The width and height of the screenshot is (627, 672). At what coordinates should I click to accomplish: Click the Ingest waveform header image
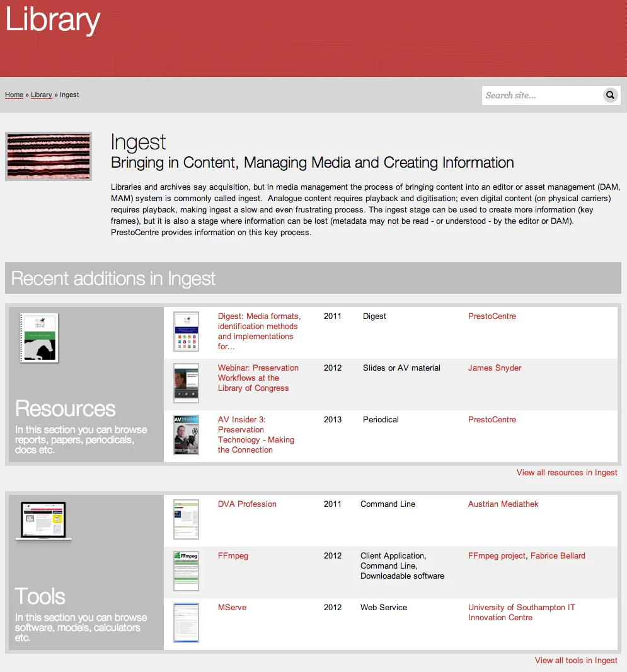(x=49, y=156)
